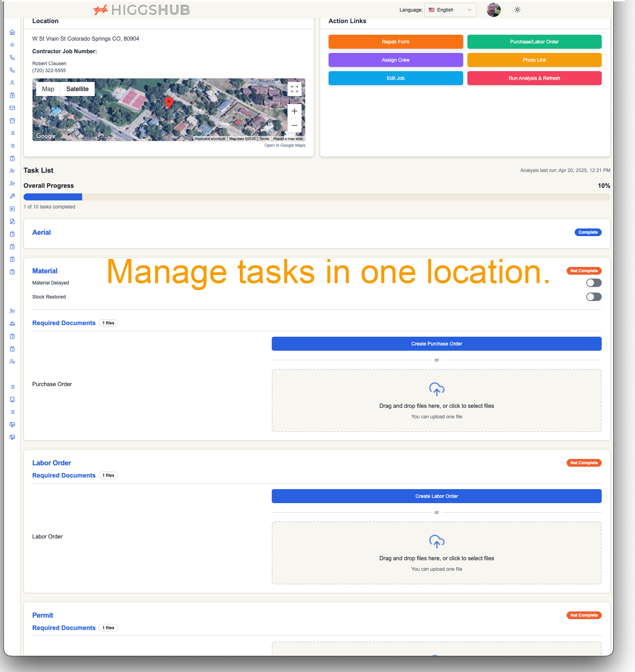Viewport: 635px width, 672px height.
Task: Click the Create Purchase Order button
Action: pyautogui.click(x=437, y=344)
